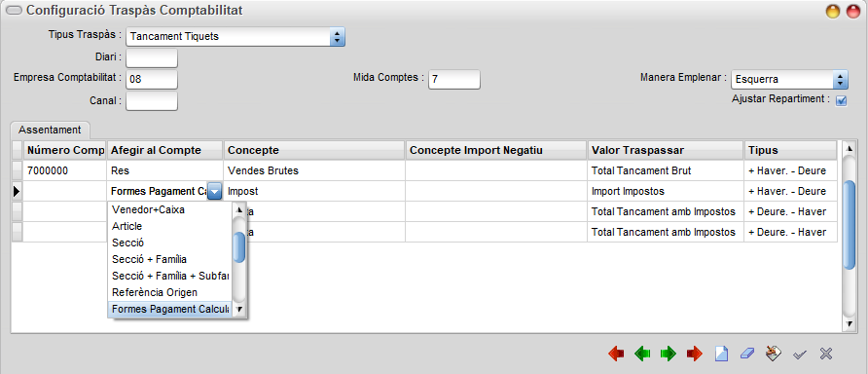Select Tipus cell in Vendes Brutes row

790,170
